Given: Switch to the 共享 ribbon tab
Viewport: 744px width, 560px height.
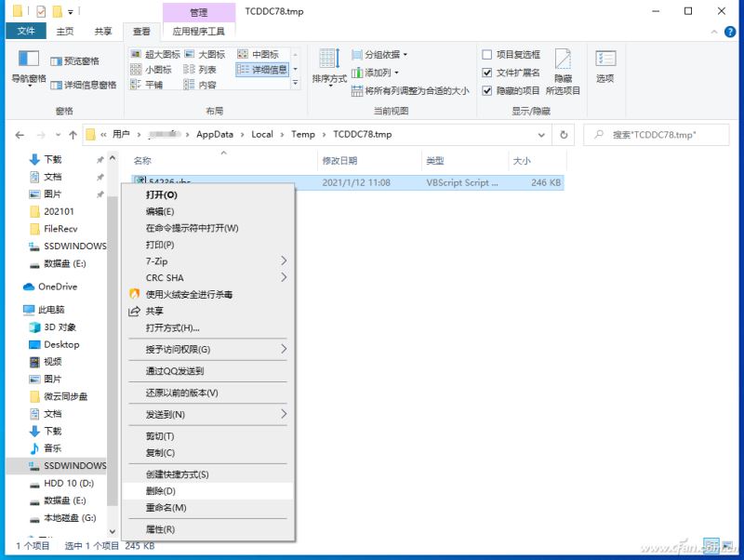Looking at the screenshot, I should [102, 30].
